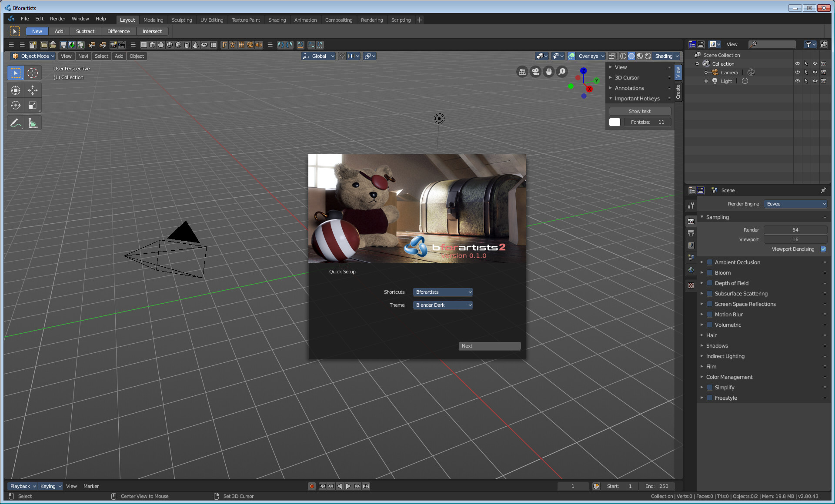Click the Global transform orientation icon
835x504 pixels.
point(307,56)
